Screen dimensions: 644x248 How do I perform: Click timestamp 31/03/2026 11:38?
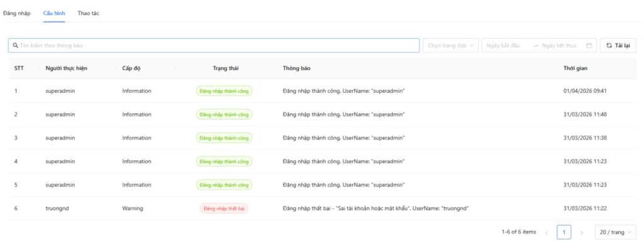585,137
